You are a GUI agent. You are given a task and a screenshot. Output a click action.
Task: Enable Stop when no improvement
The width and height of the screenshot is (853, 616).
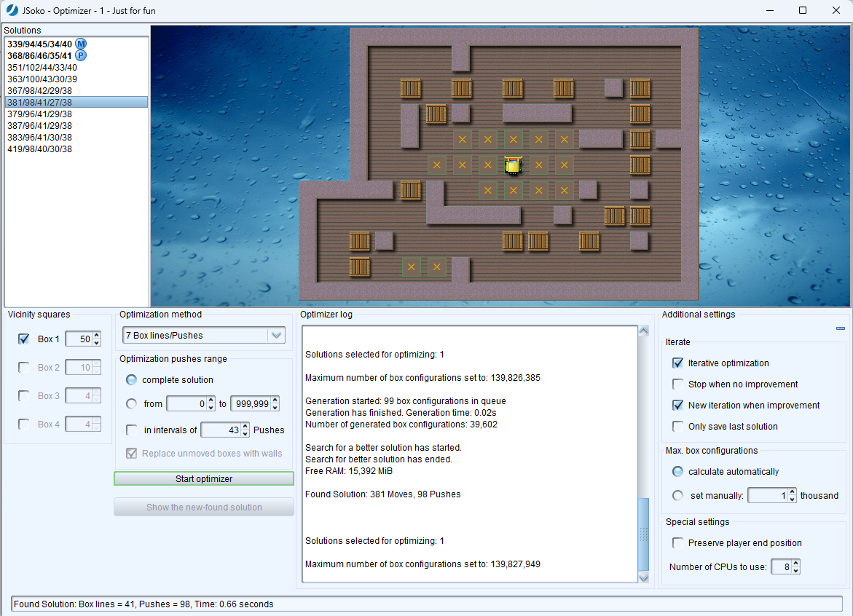tap(677, 384)
